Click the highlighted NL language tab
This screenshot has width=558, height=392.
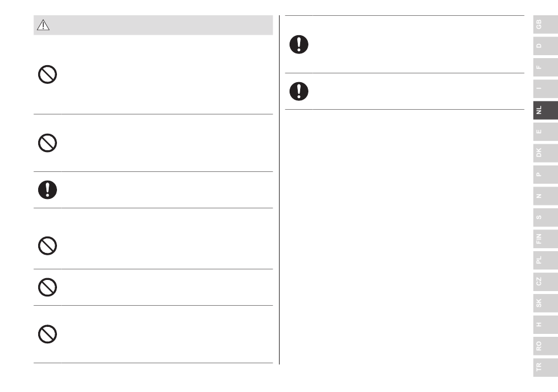coord(546,110)
